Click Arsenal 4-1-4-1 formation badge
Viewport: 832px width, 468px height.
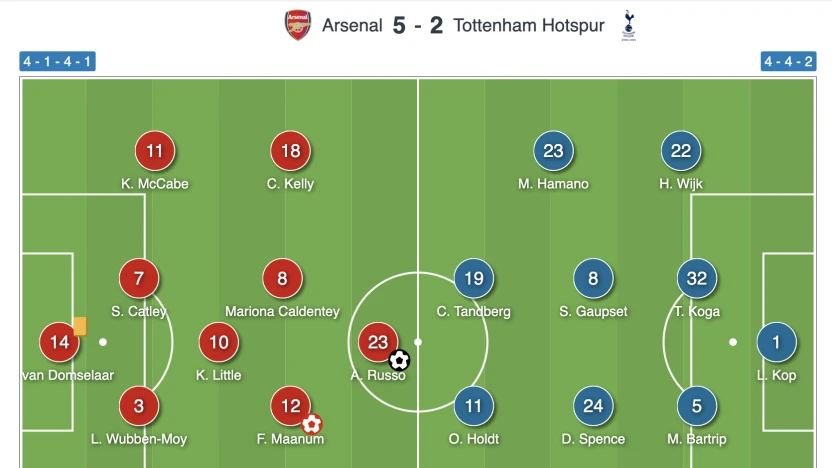click(x=57, y=61)
